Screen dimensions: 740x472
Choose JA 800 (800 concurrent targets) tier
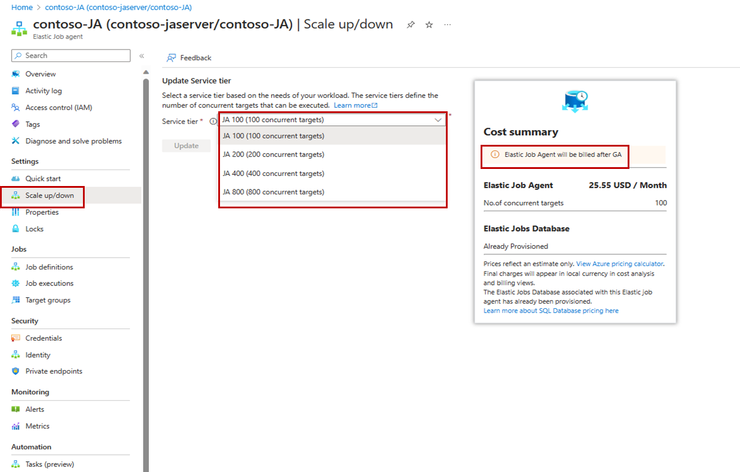click(x=333, y=192)
